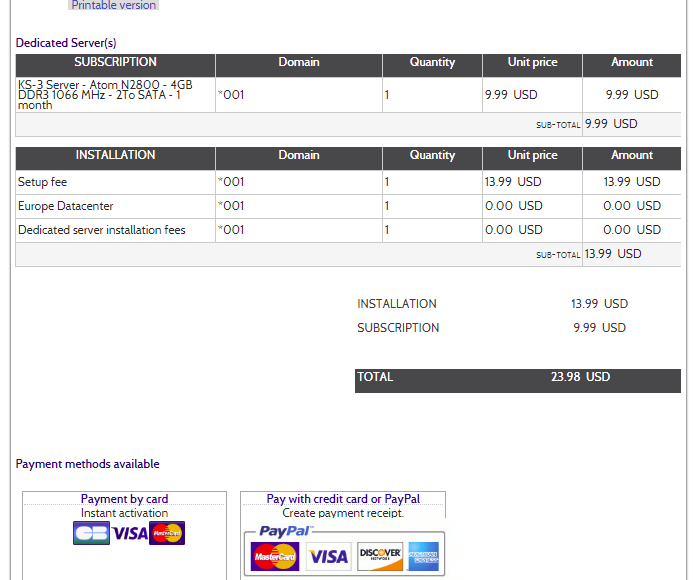Click the KS-3 Server Atom N2800 description

(x=105, y=95)
